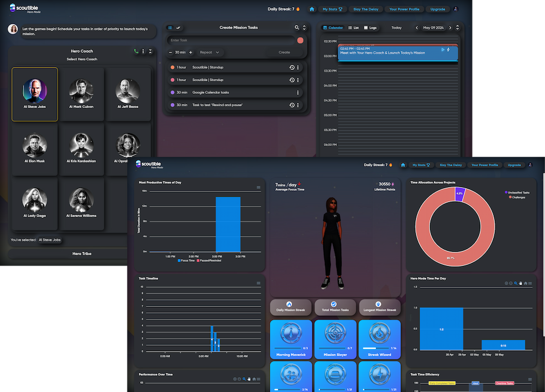Screen dimensions: 545x392
Task: Choose AI Kris Kardashian as coach
Action: click(81, 149)
